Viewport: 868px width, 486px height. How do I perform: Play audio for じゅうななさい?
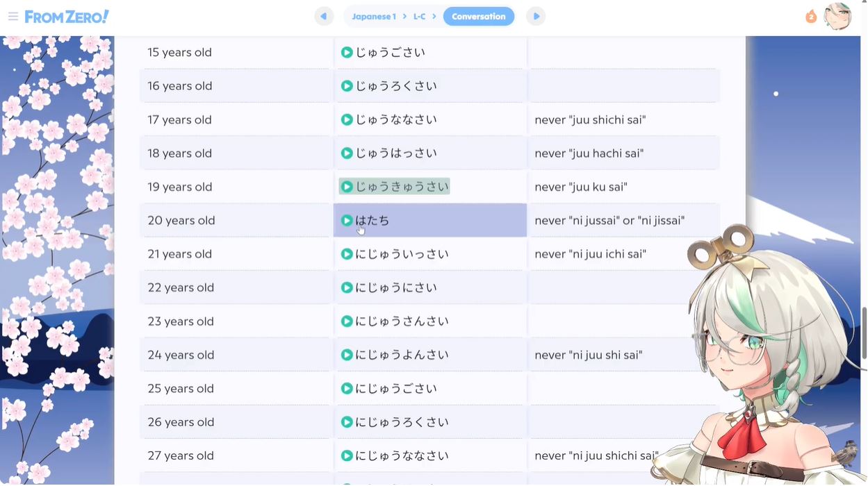tap(347, 120)
